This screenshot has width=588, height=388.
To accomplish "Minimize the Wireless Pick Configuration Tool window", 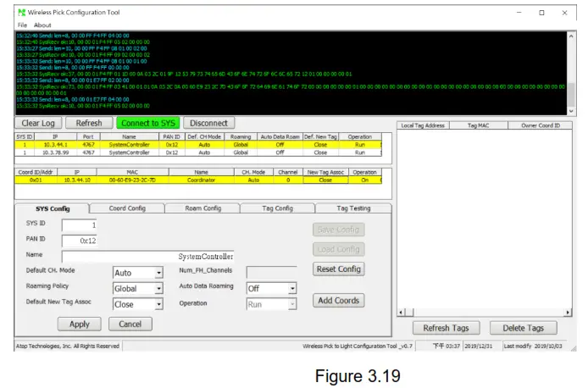I will [x=519, y=13].
